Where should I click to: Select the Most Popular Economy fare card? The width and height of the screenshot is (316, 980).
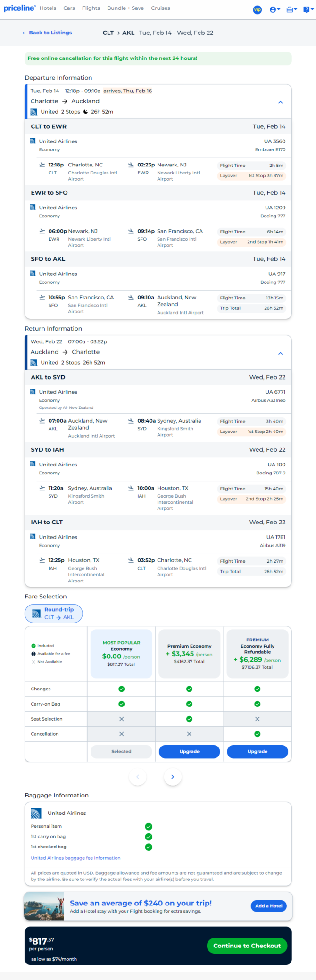pos(121,654)
